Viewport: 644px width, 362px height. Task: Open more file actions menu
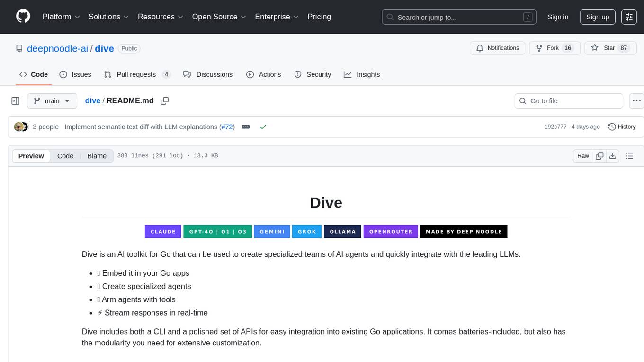[x=637, y=101]
